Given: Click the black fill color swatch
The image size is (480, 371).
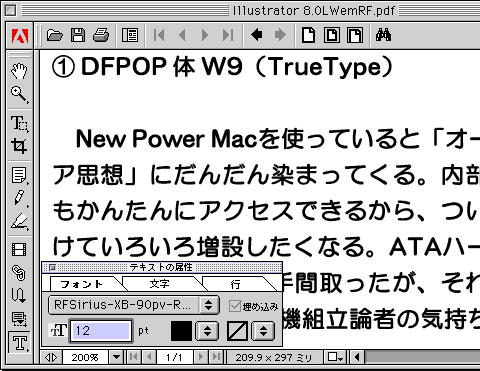Looking at the screenshot, I should click(181, 331).
